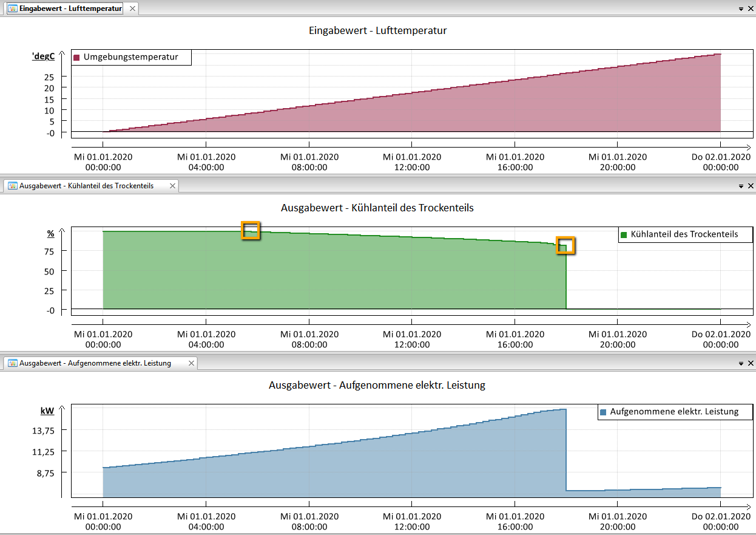Switch to the Eingabewert - Lufttemperatur tab
The width and height of the screenshot is (756, 535).
70,9
